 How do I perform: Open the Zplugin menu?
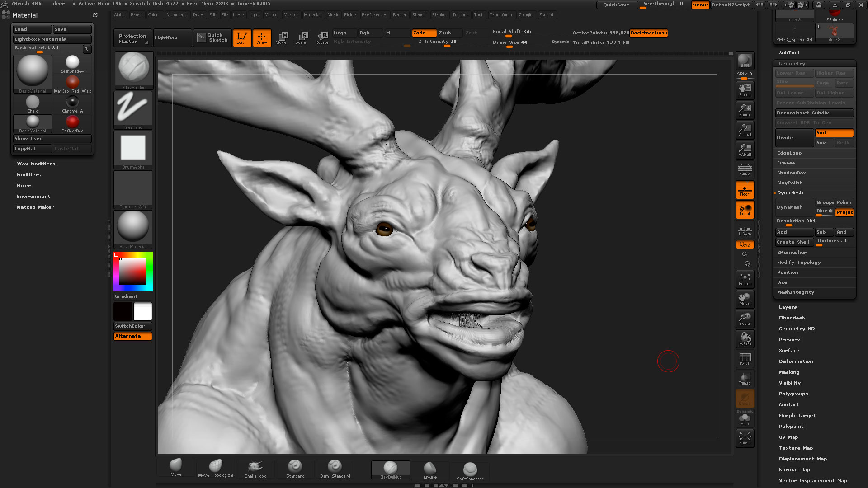tap(525, 14)
